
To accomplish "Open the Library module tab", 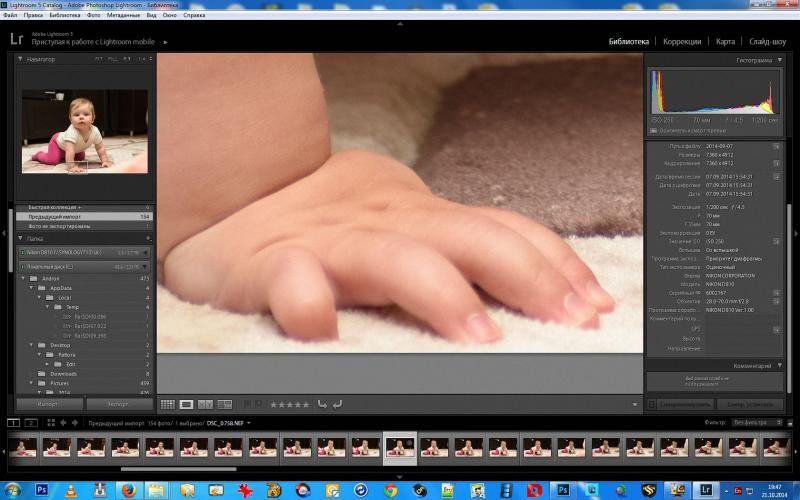I will pos(629,42).
